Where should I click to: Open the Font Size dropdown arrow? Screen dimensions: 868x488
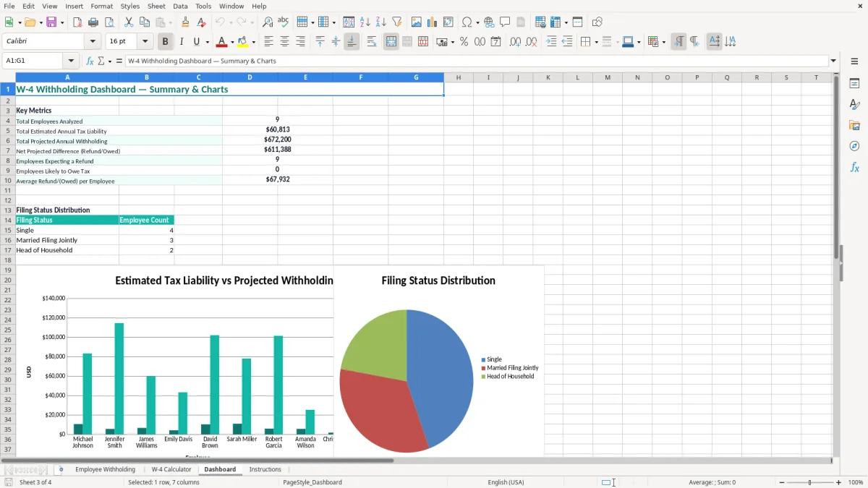(145, 42)
